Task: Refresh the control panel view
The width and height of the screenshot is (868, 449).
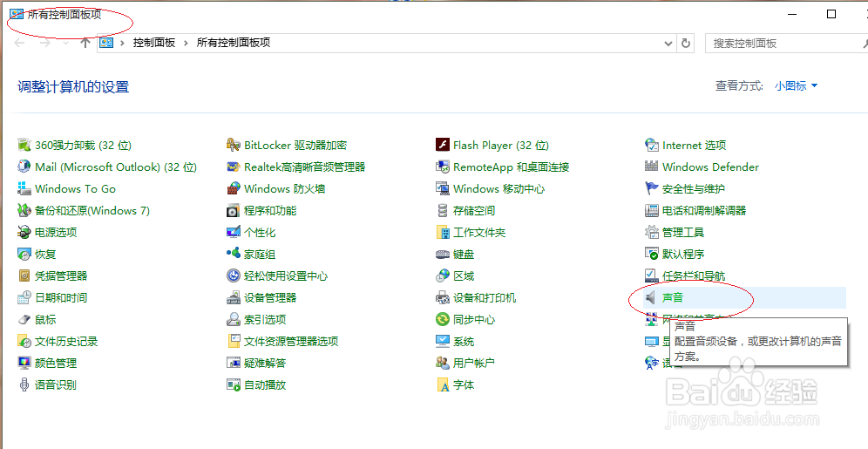Action: 686,44
